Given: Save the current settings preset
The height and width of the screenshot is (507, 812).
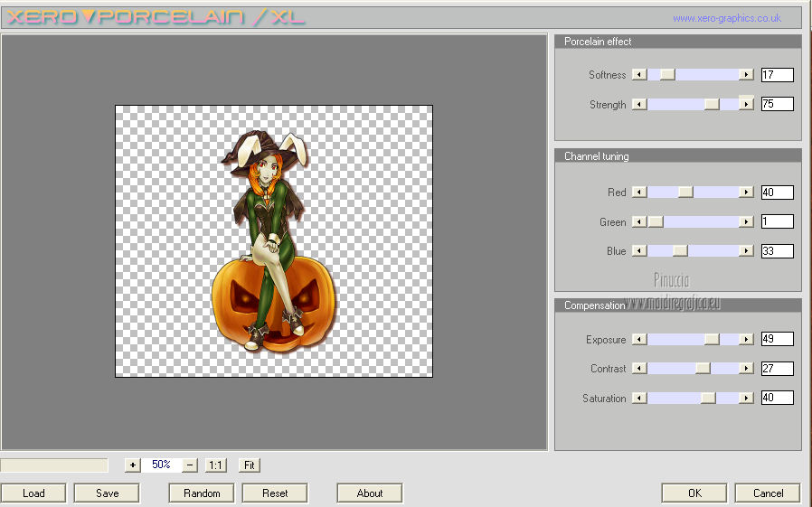Looking at the screenshot, I should (x=107, y=493).
